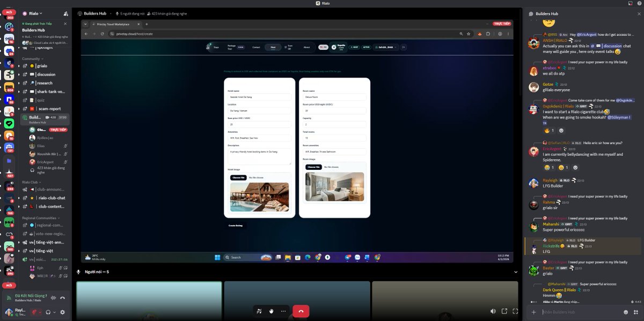This screenshot has width=644, height=321.
Task: Toggle stage mute microphone control
Action: (260, 311)
